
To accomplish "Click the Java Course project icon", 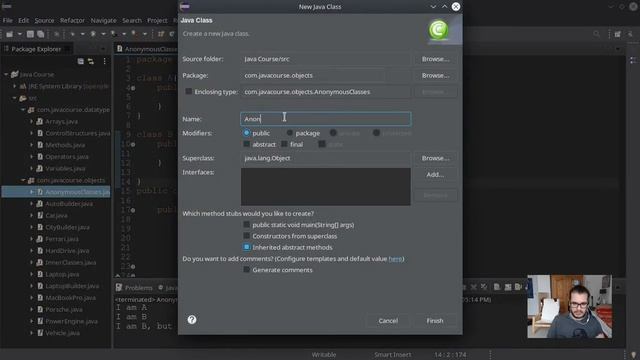I will click(x=15, y=74).
